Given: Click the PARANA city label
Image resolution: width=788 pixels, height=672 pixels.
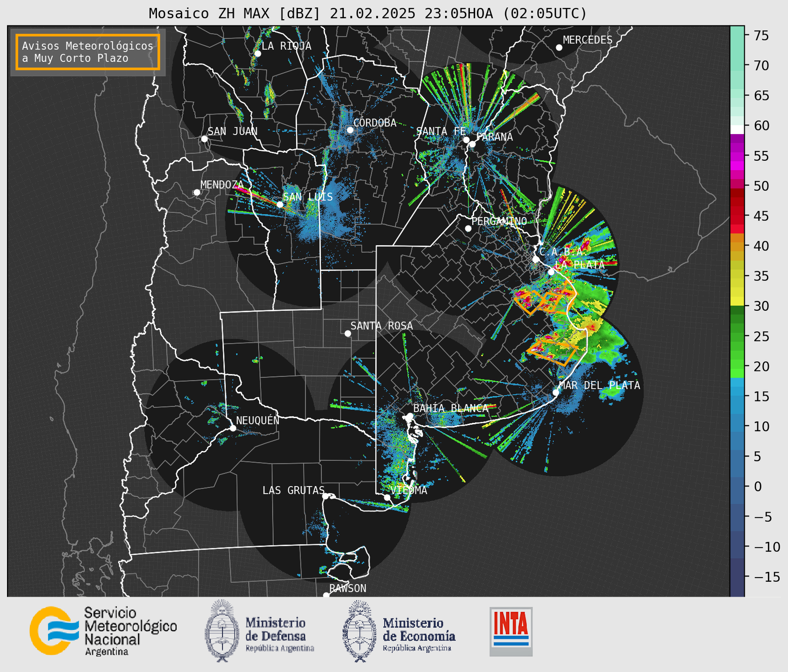Looking at the screenshot, I should (x=494, y=136).
